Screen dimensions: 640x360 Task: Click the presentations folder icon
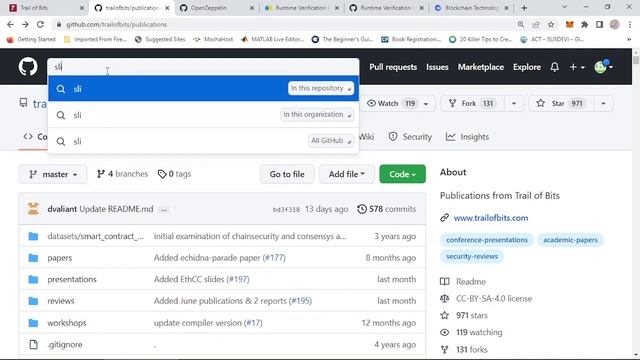click(33, 280)
